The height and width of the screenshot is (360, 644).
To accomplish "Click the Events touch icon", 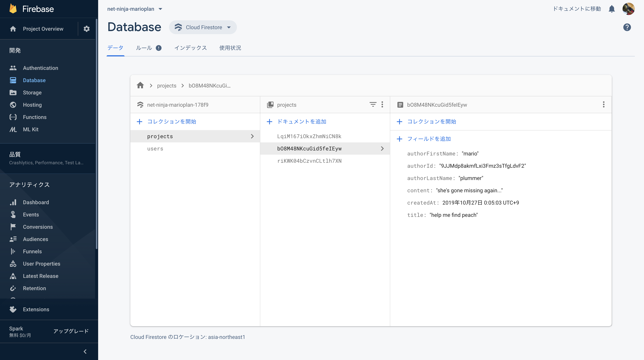I will coord(13,214).
